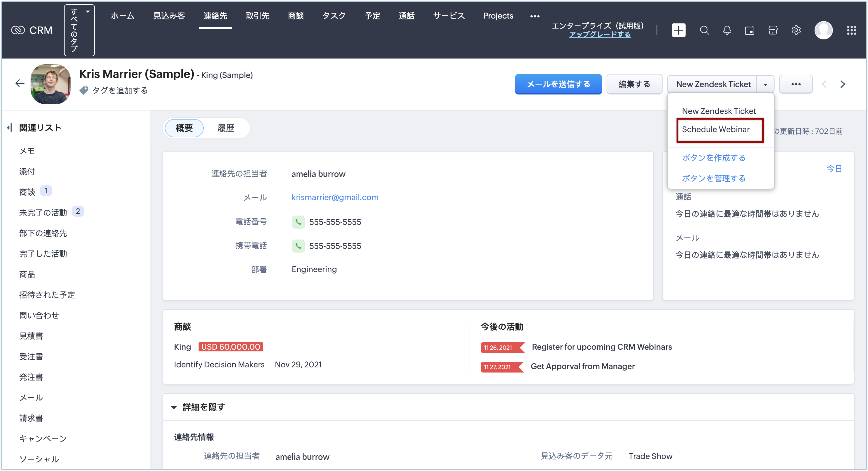
Task: Switch to the 履歴 toggle view
Action: 225,128
